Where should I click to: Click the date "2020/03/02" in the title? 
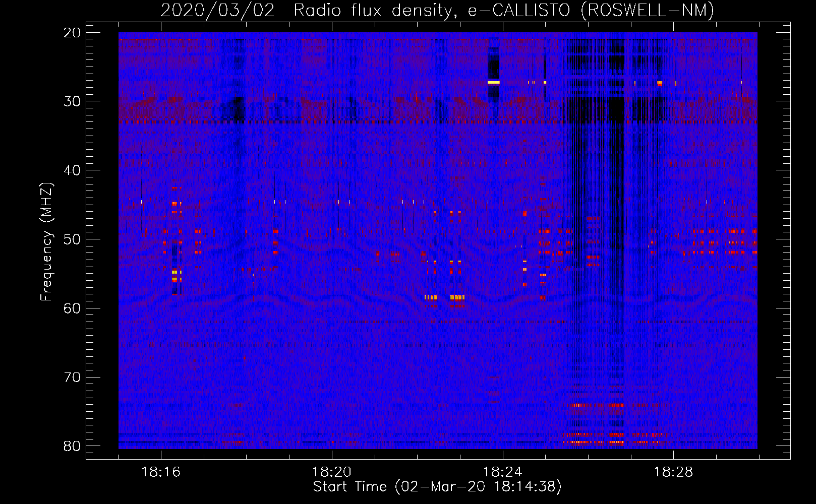[218, 10]
